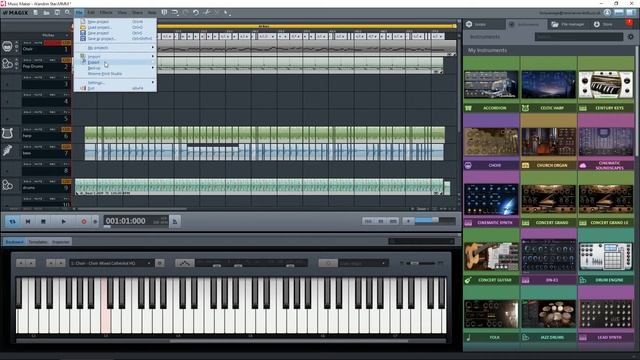This screenshot has height=360, width=640.
Task: Select the Jazz Drums instrument thumbnail
Action: click(x=549, y=314)
